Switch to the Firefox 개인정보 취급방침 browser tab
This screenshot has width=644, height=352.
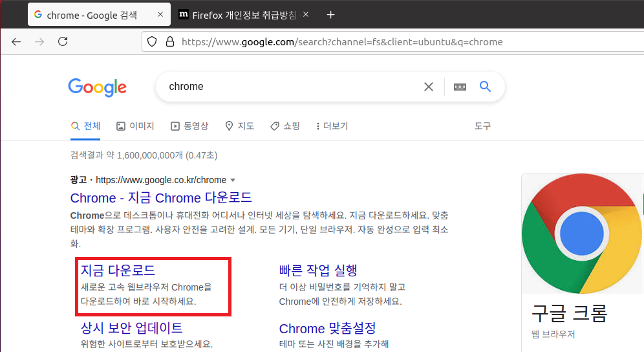[x=244, y=15]
